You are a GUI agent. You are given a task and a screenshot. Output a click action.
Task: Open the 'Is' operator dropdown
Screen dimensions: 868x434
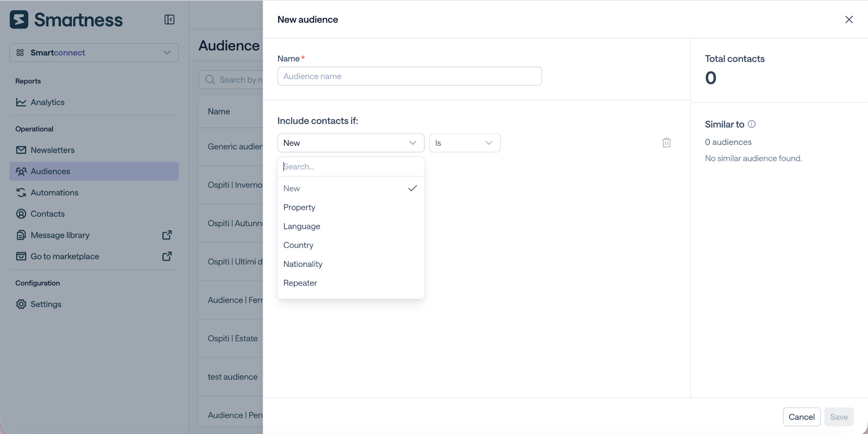tap(465, 143)
